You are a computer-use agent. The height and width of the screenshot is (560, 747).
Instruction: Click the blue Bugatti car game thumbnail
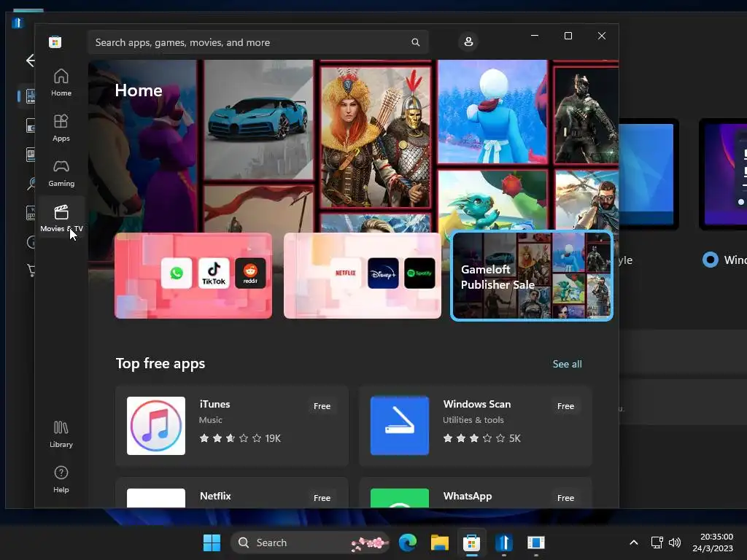259,120
